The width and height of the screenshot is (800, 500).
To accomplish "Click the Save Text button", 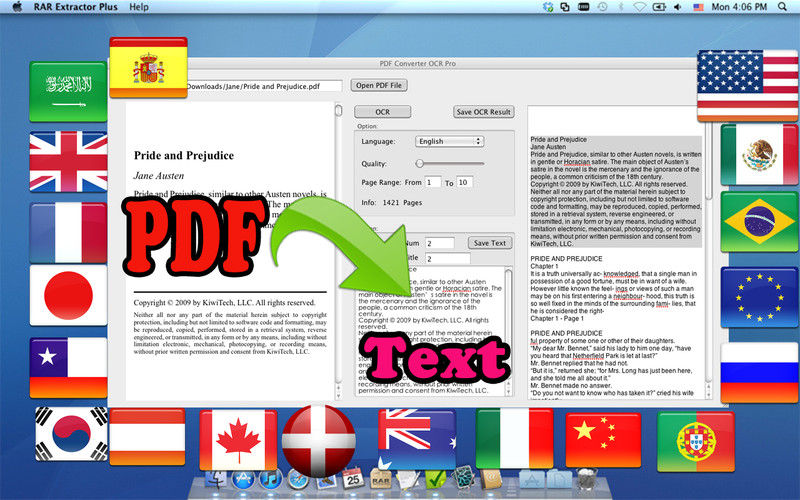I will 490,243.
